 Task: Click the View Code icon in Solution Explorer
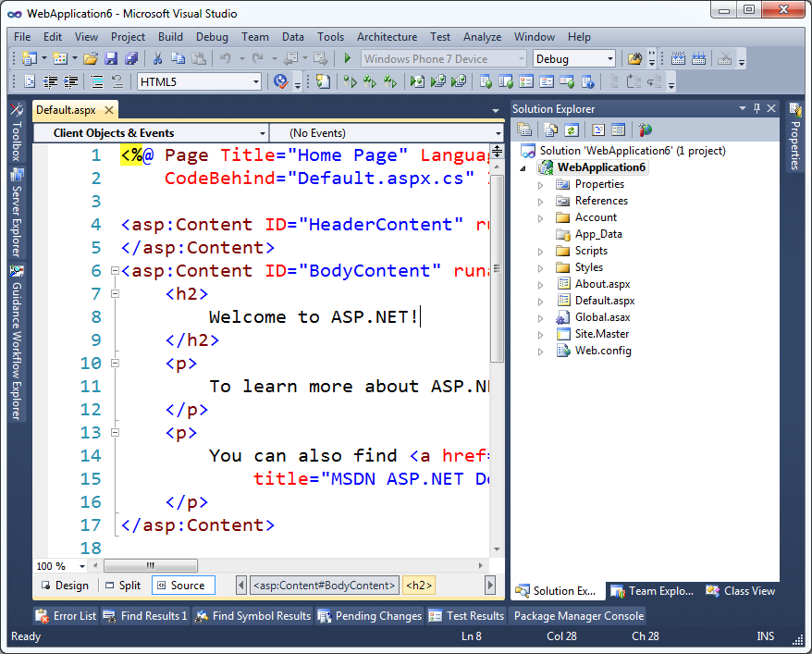pyautogui.click(x=598, y=130)
